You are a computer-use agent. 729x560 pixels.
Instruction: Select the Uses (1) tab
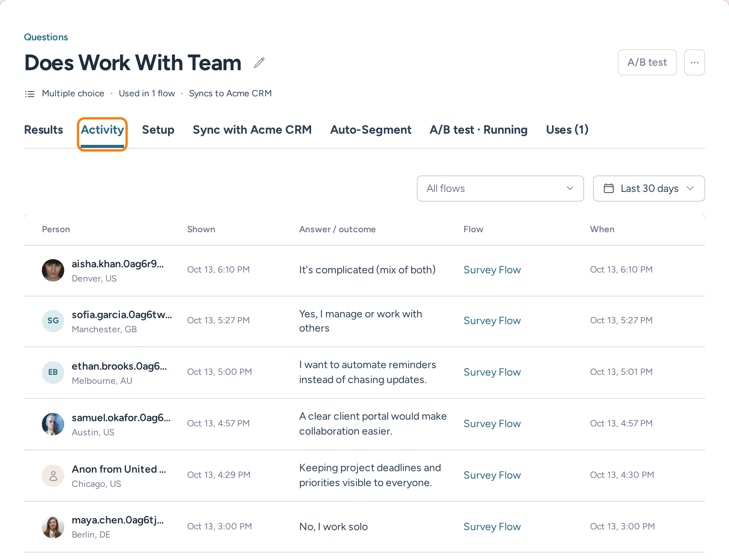567,130
